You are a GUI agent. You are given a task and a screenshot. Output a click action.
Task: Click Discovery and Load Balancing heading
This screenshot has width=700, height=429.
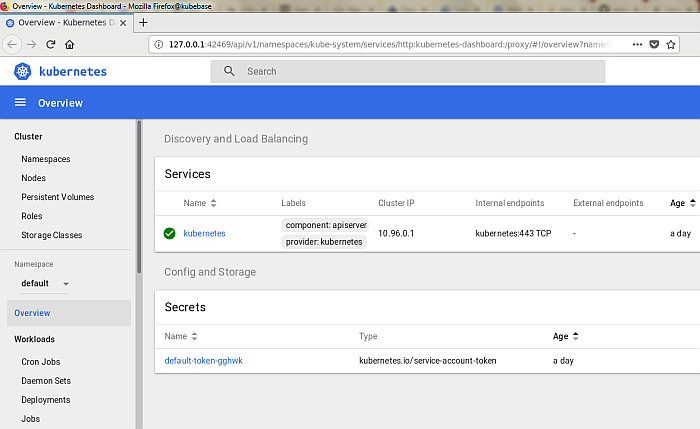tap(236, 139)
